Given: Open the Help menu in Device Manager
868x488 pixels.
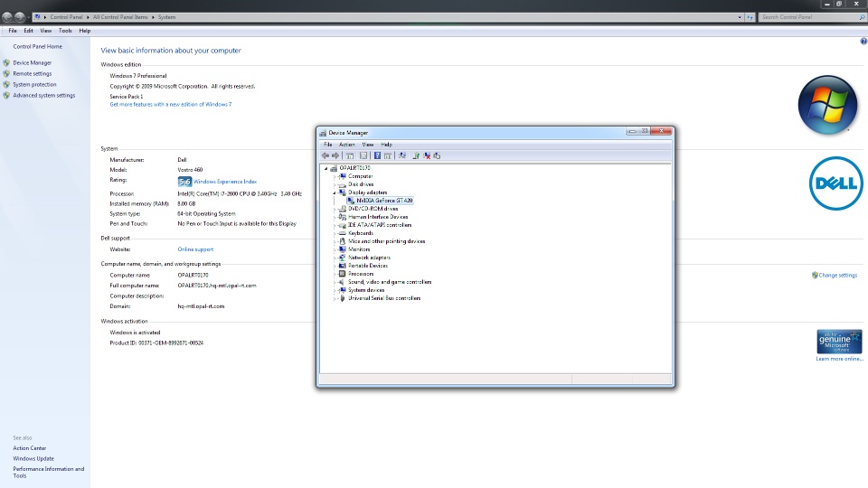Looking at the screenshot, I should pos(386,145).
